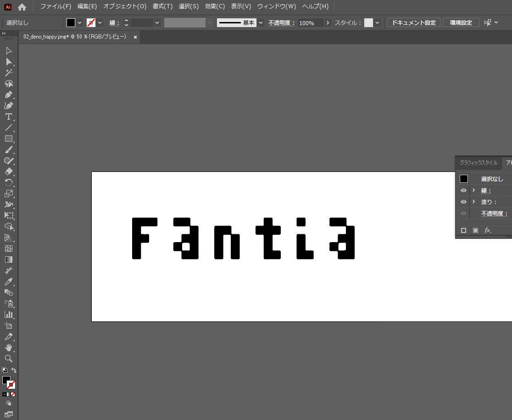Screen dimensions: 512x420
Task: Open align to options icon in control bar
Action: 488,22
